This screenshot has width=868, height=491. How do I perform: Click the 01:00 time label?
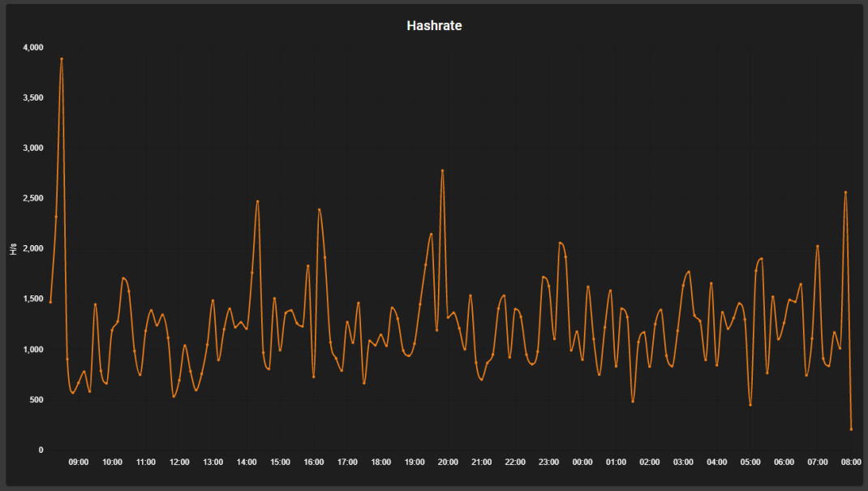[x=617, y=463]
